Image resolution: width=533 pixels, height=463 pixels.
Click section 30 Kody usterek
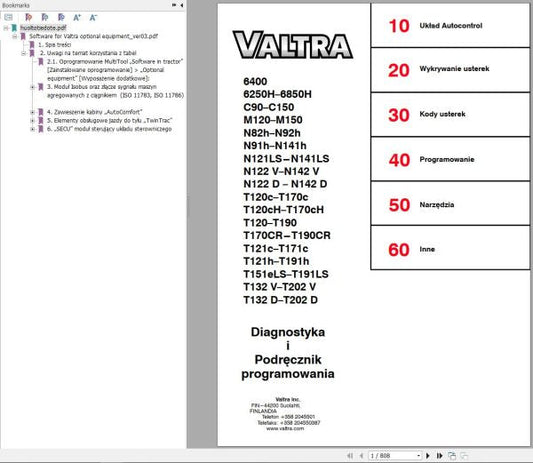click(x=450, y=115)
